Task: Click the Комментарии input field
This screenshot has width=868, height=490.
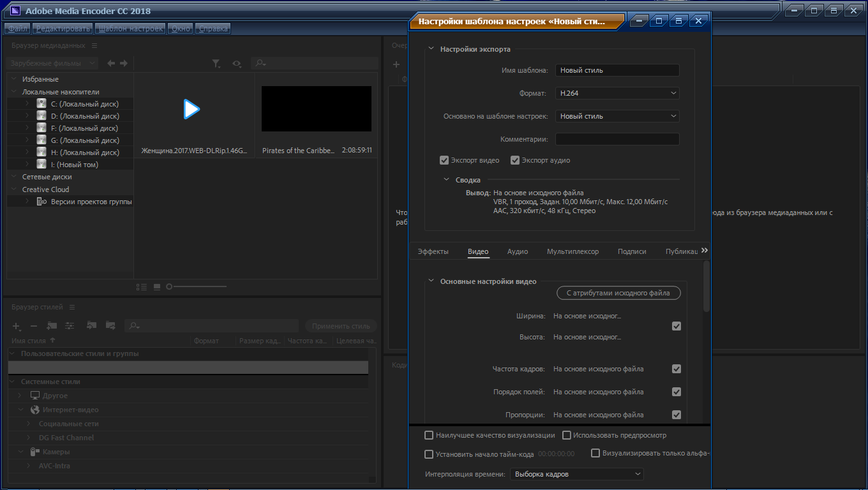Action: tap(617, 139)
